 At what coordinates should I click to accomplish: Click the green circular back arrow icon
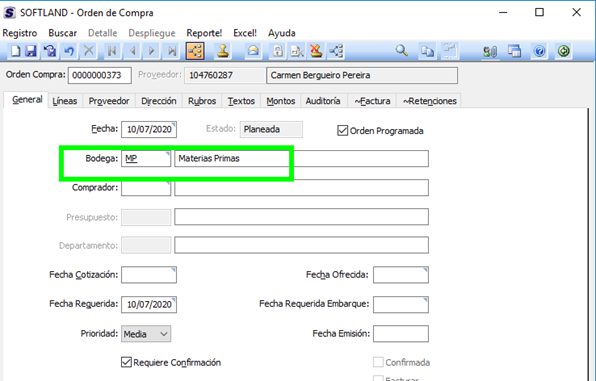564,51
